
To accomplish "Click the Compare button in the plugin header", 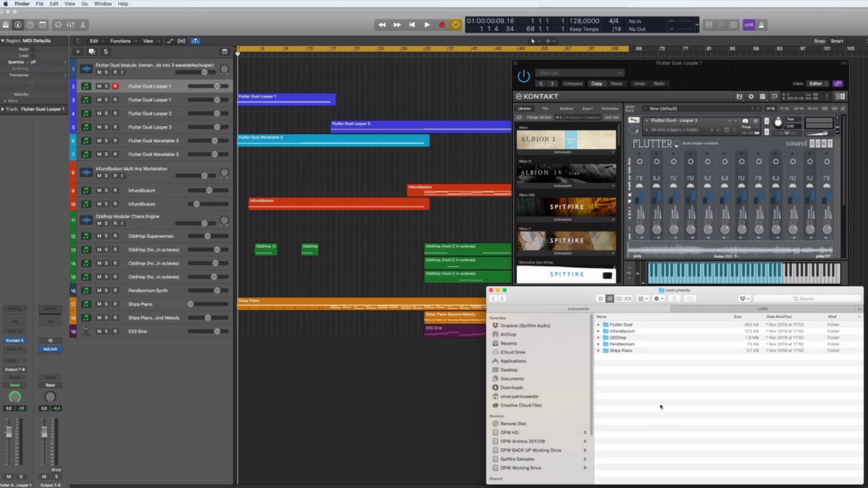I will 573,83.
